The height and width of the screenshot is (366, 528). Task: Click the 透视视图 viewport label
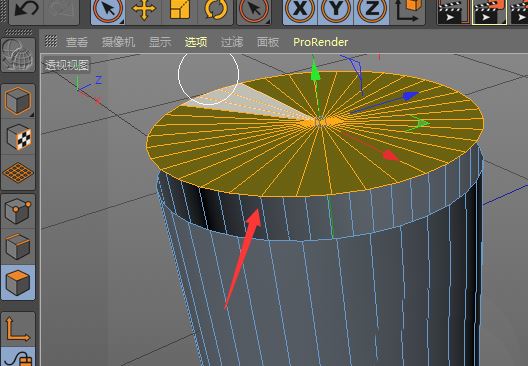67,65
